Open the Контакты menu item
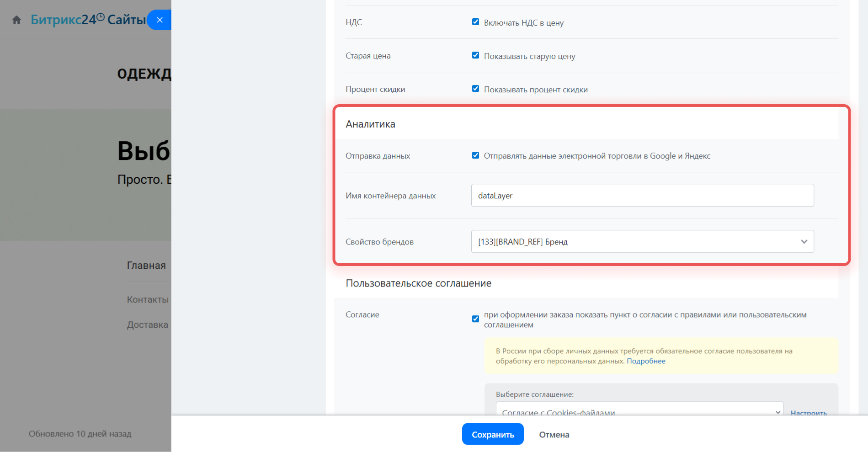This screenshot has height=452, width=868. (148, 300)
